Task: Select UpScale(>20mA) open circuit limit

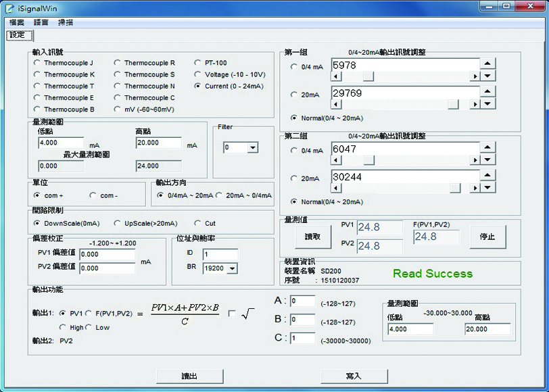Action: (117, 223)
